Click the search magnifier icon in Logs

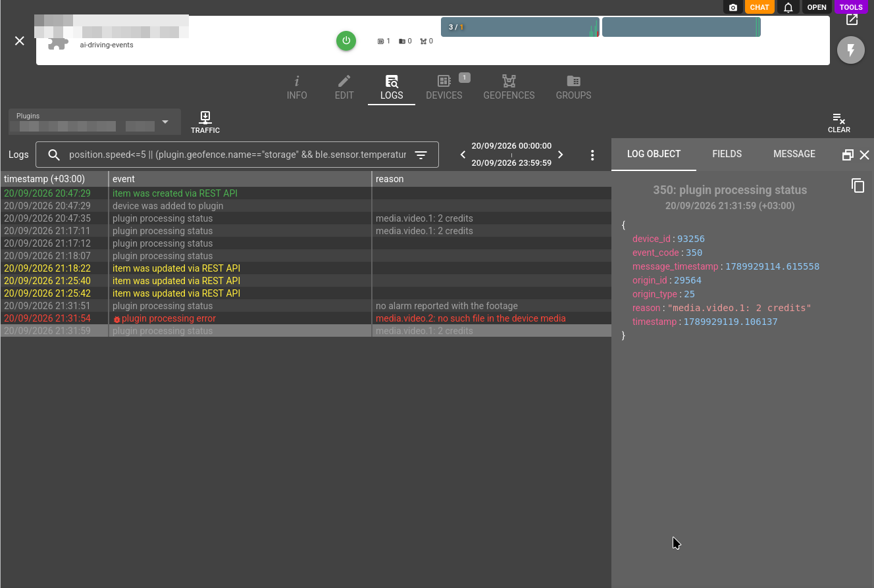tap(54, 155)
